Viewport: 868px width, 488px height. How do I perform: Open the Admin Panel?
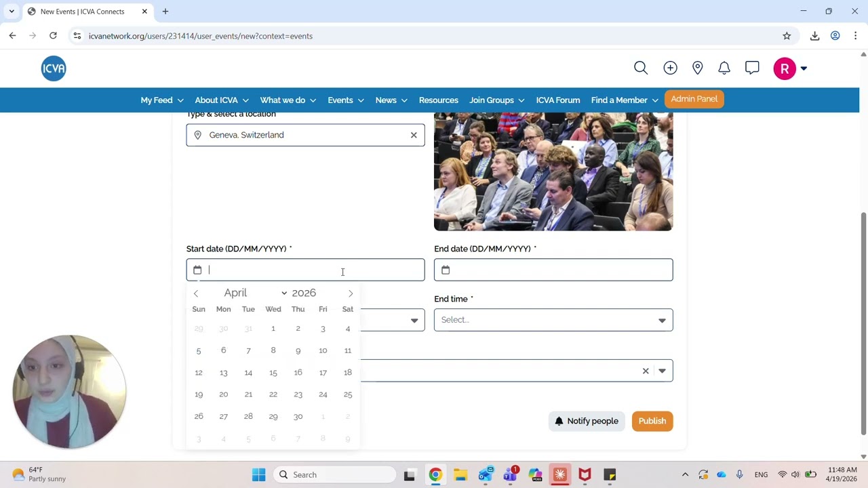[x=694, y=99]
